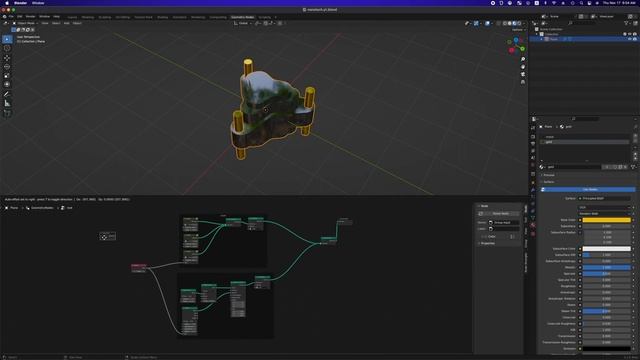This screenshot has width=640, height=360.
Task: Click the Apple menu icon
Action: (x=7, y=3)
